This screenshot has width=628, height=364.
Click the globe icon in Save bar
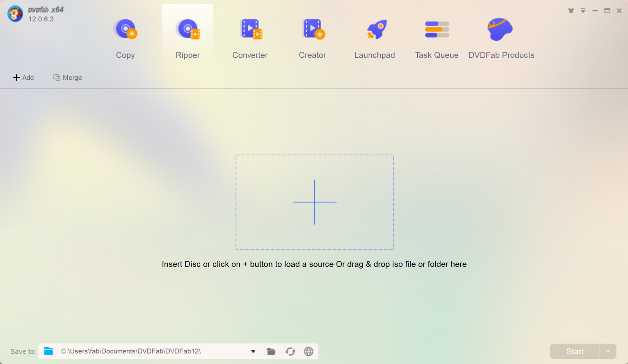coord(308,351)
